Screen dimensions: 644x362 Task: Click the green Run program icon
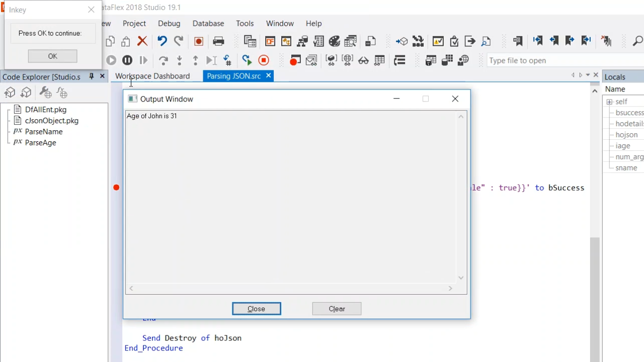(247, 60)
